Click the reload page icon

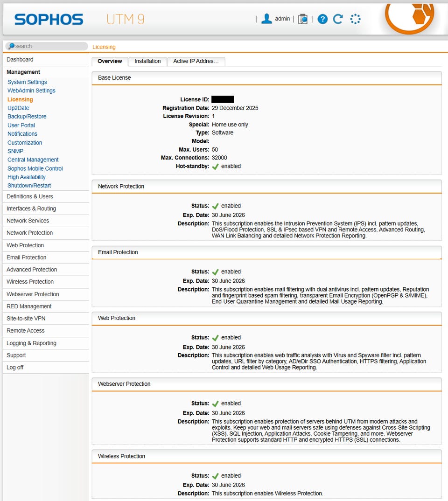coord(338,19)
